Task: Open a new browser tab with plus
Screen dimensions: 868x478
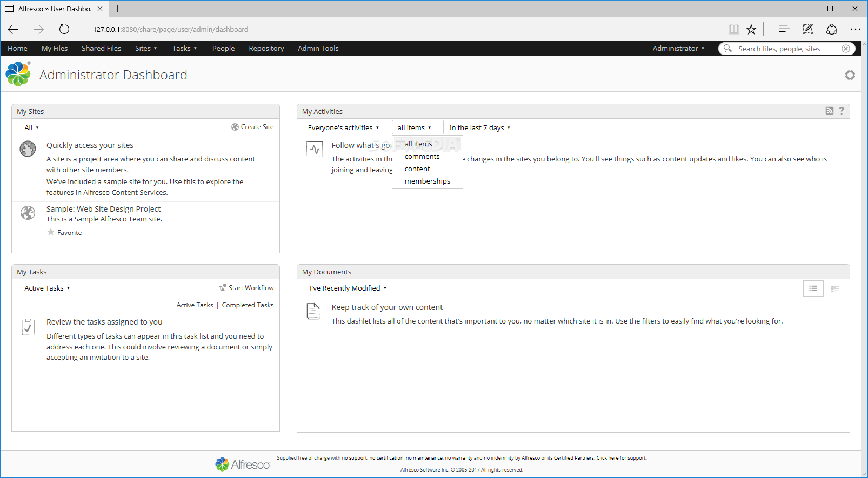Action: tap(117, 9)
